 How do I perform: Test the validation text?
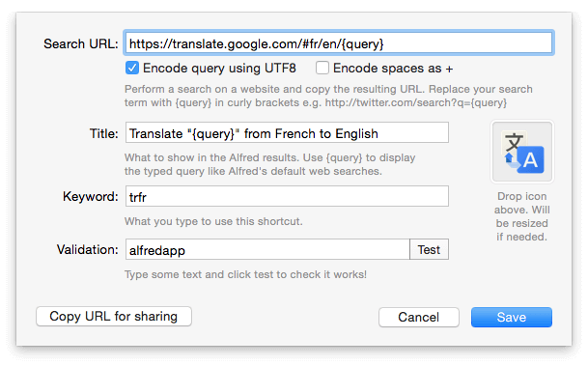point(429,249)
